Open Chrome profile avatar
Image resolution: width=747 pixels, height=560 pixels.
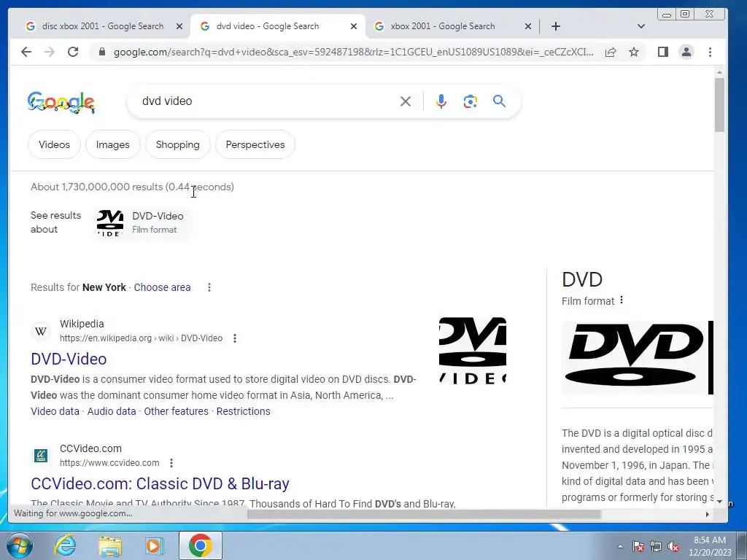pyautogui.click(x=686, y=52)
